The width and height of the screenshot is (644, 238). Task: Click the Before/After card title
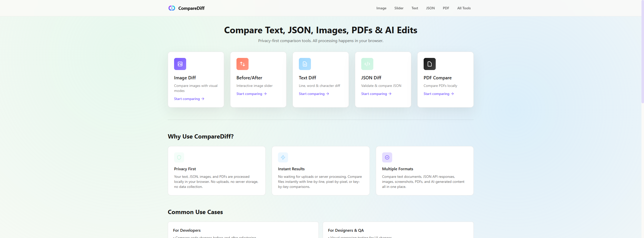pos(249,78)
